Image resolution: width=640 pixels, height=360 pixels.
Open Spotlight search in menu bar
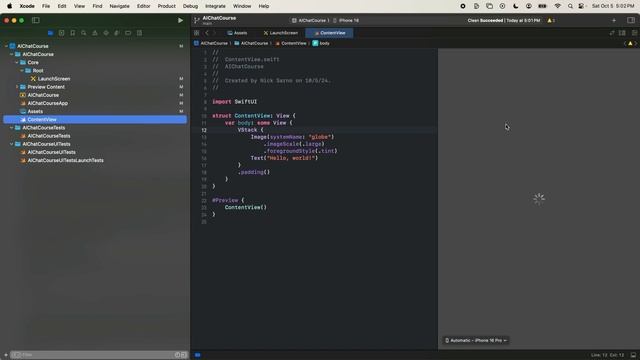570,6
